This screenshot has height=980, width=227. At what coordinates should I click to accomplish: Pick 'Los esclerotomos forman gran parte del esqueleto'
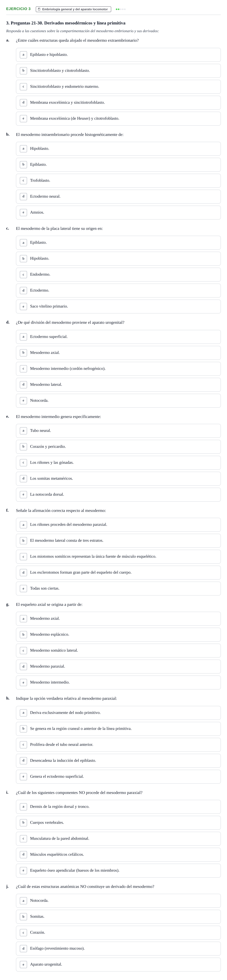(118, 573)
